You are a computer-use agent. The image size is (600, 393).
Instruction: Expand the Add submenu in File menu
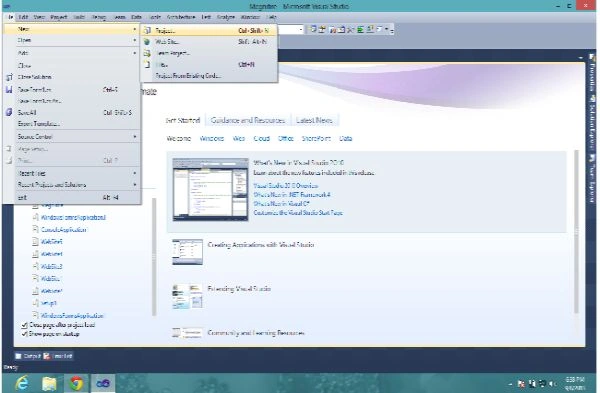click(72, 53)
